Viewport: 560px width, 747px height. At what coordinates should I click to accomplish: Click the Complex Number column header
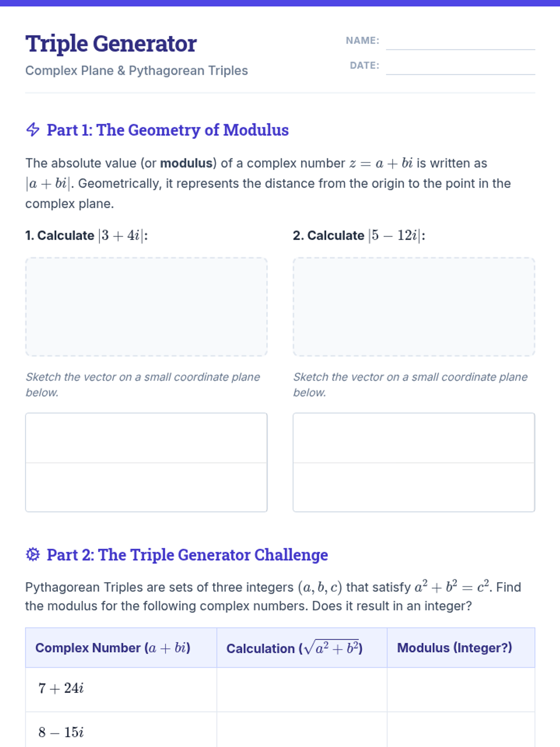point(121,648)
